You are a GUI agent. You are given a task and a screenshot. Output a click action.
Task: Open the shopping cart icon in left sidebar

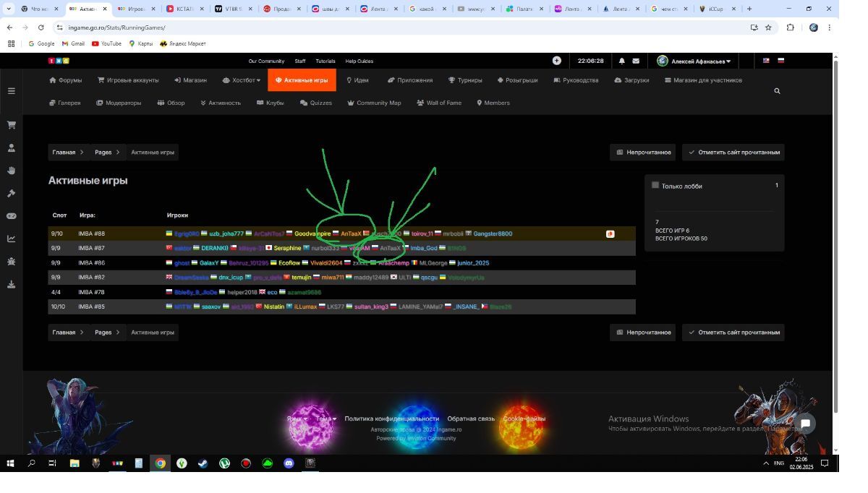point(11,125)
